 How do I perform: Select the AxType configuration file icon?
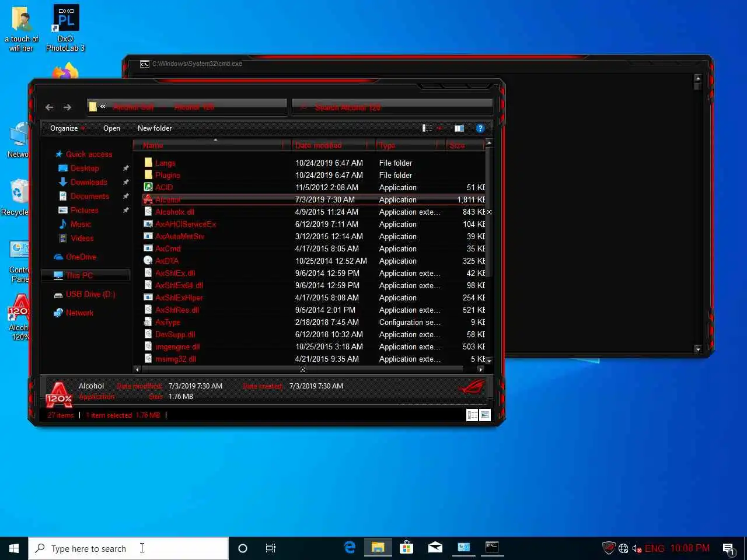pyautogui.click(x=148, y=322)
